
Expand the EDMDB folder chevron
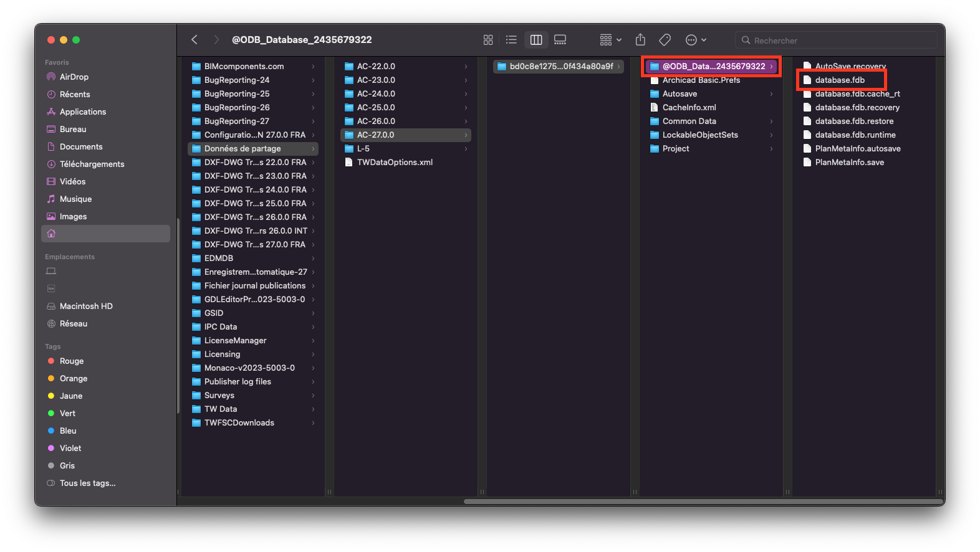[313, 258]
